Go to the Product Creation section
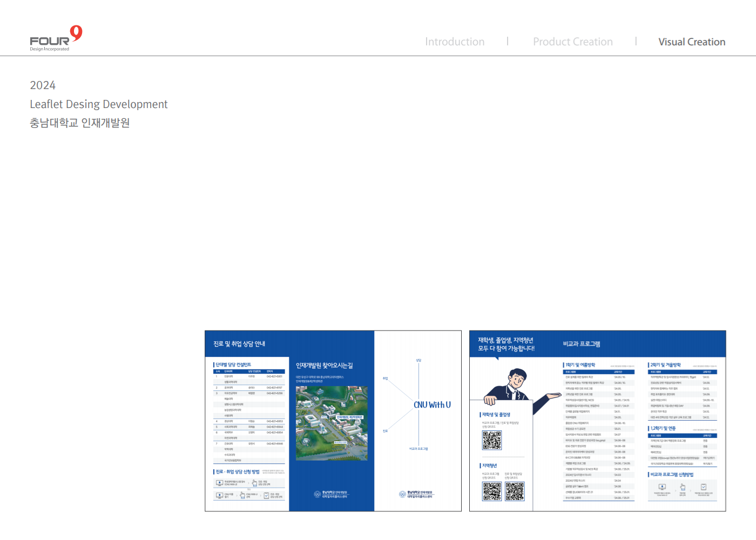756x540 pixels. (x=573, y=42)
